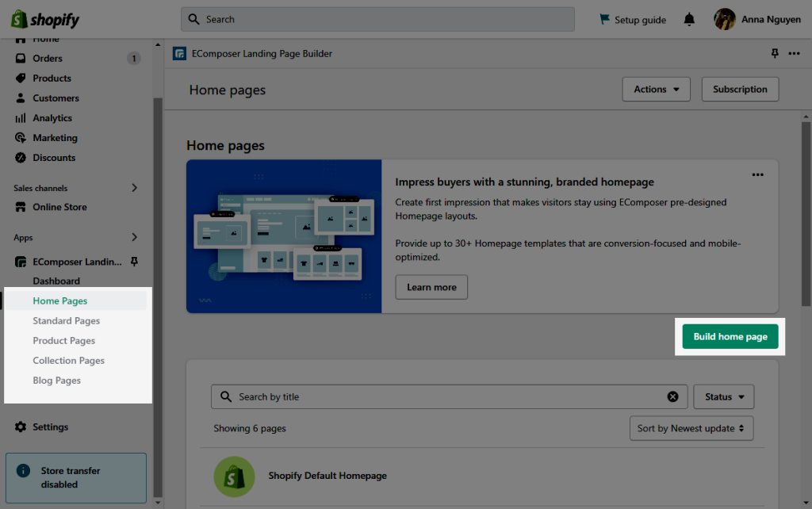Open Blog Pages
Screen dimensions: 812x509
pos(56,381)
